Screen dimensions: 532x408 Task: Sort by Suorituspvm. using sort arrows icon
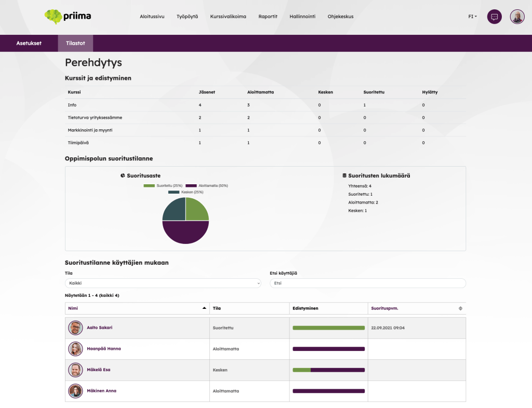(x=460, y=308)
